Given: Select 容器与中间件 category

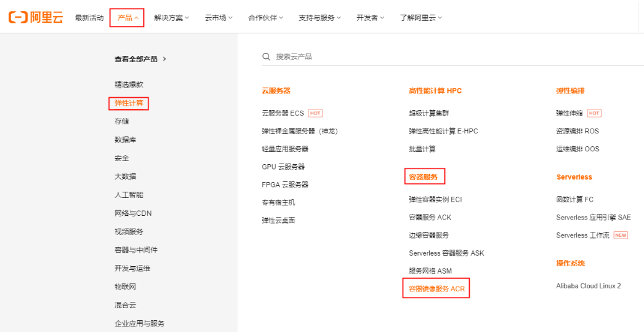Looking at the screenshot, I should click(136, 250).
